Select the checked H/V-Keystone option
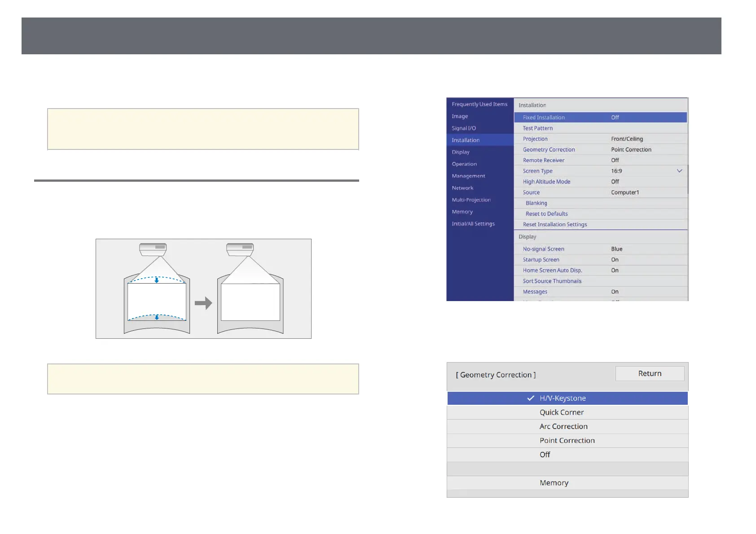 coord(567,398)
